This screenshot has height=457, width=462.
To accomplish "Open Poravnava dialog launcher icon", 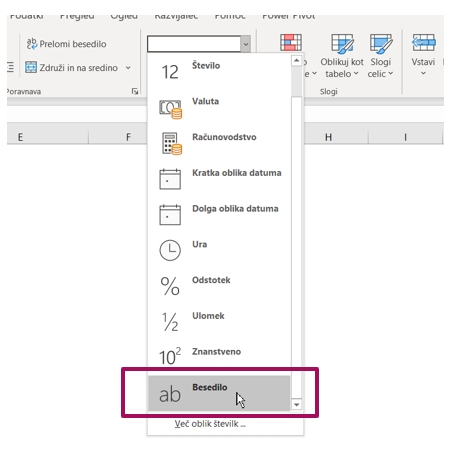I will (135, 91).
